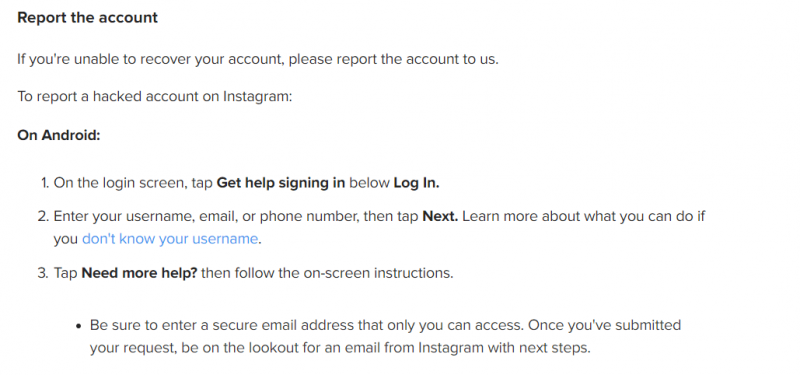Click "Once you've submitted" phrase in bullet
This screenshot has width=800, height=375.
605,325
